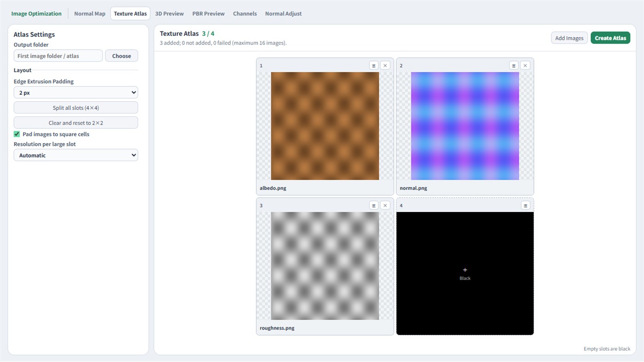Click the Atlas Settings heading
This screenshot has width=644, height=362.
tap(34, 34)
